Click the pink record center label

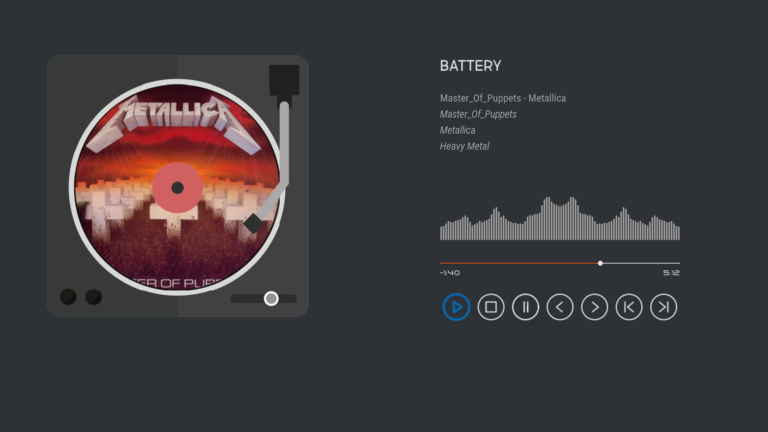pyautogui.click(x=177, y=188)
